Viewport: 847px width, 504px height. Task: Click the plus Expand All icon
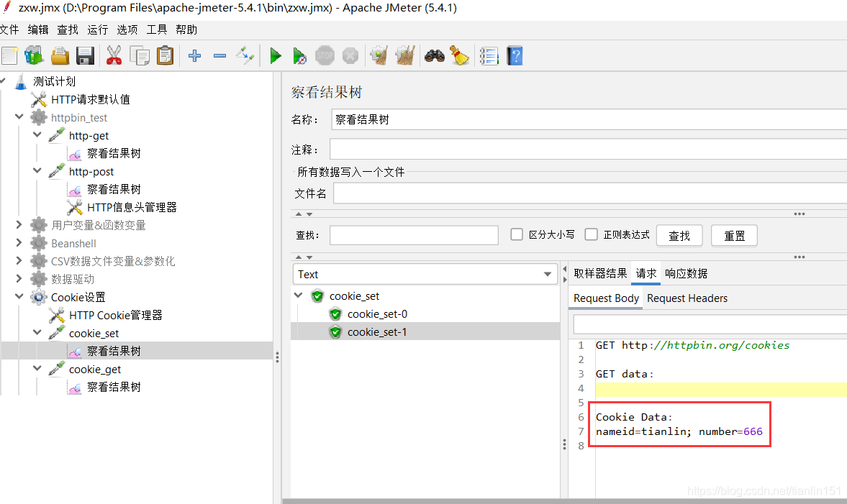(194, 55)
